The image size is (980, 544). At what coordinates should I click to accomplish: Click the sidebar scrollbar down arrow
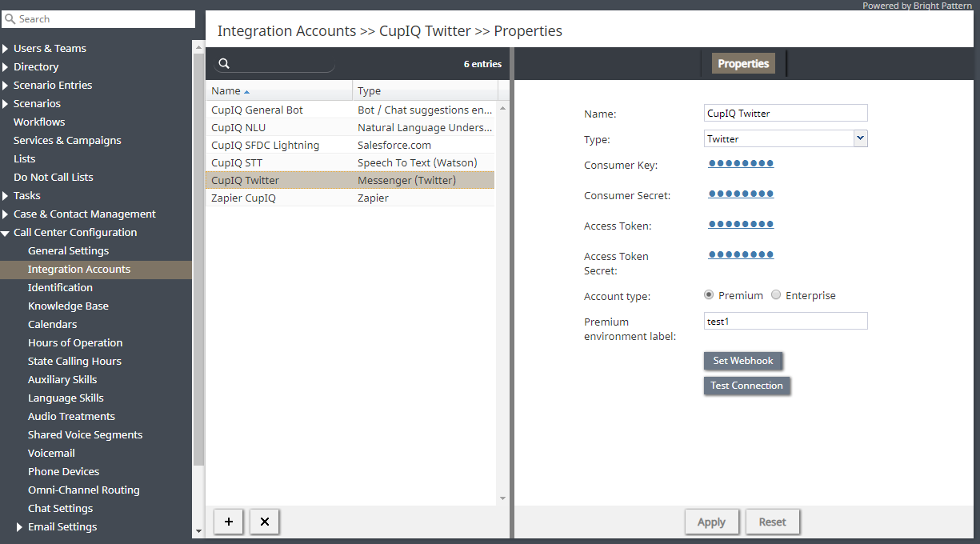198,531
